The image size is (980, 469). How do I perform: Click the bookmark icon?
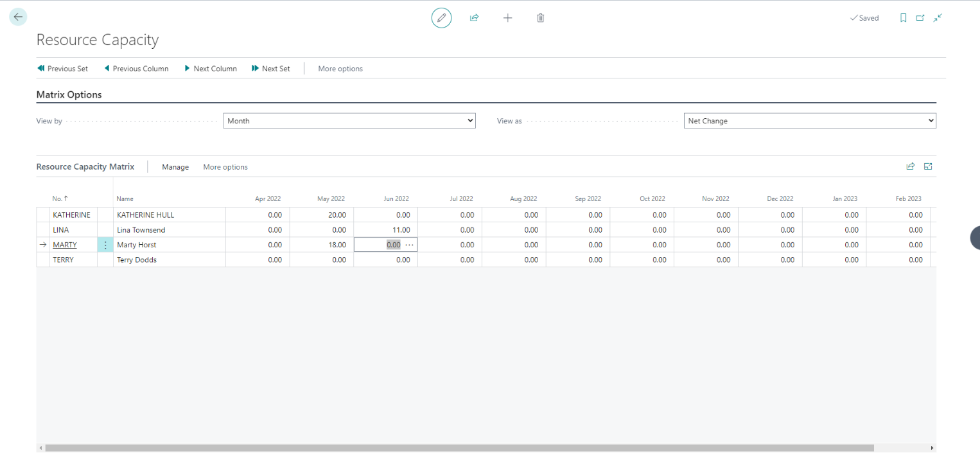point(903,18)
